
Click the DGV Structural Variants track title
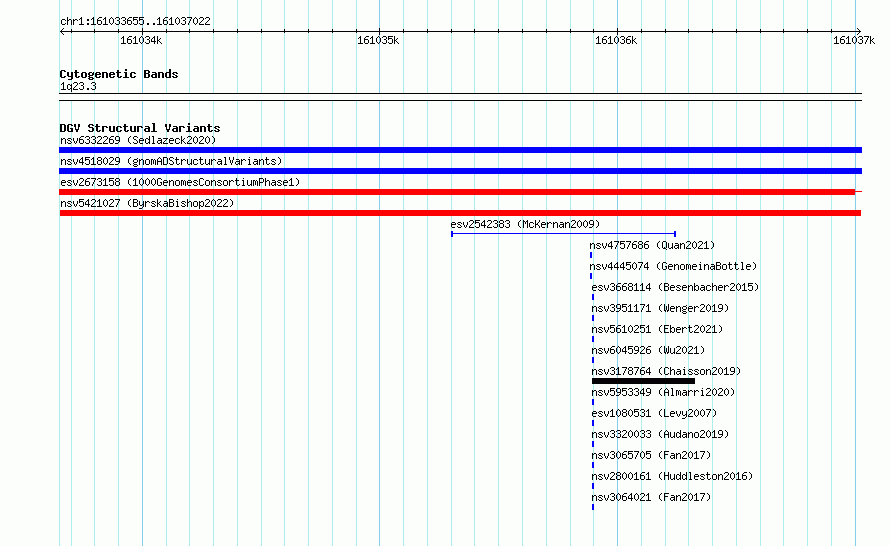[x=140, y=128]
